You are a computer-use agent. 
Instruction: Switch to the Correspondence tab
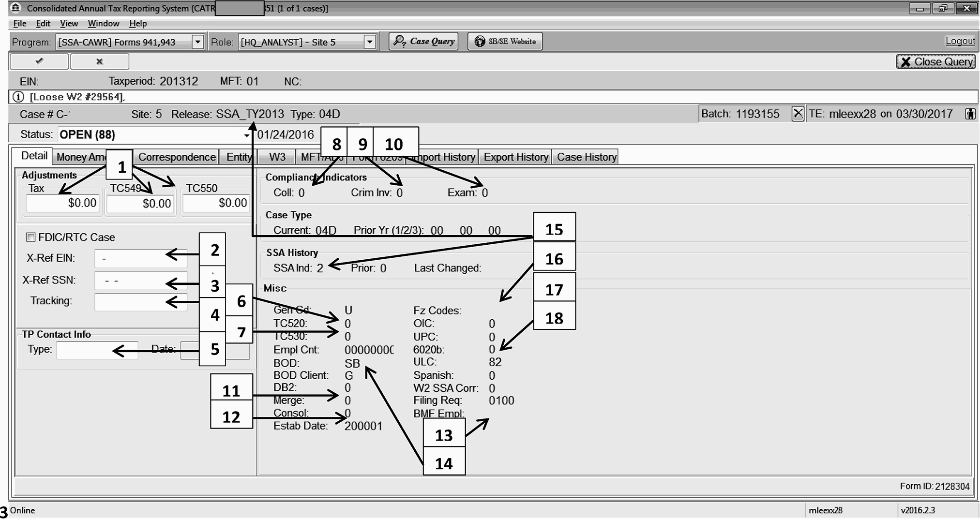pos(177,157)
